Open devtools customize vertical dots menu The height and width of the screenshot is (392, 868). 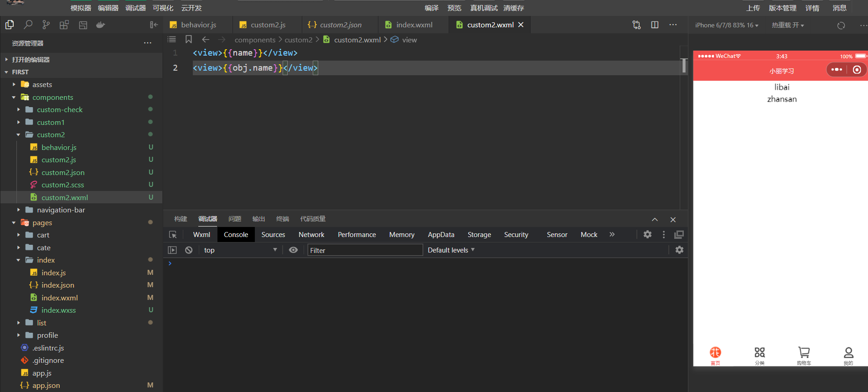(x=664, y=234)
